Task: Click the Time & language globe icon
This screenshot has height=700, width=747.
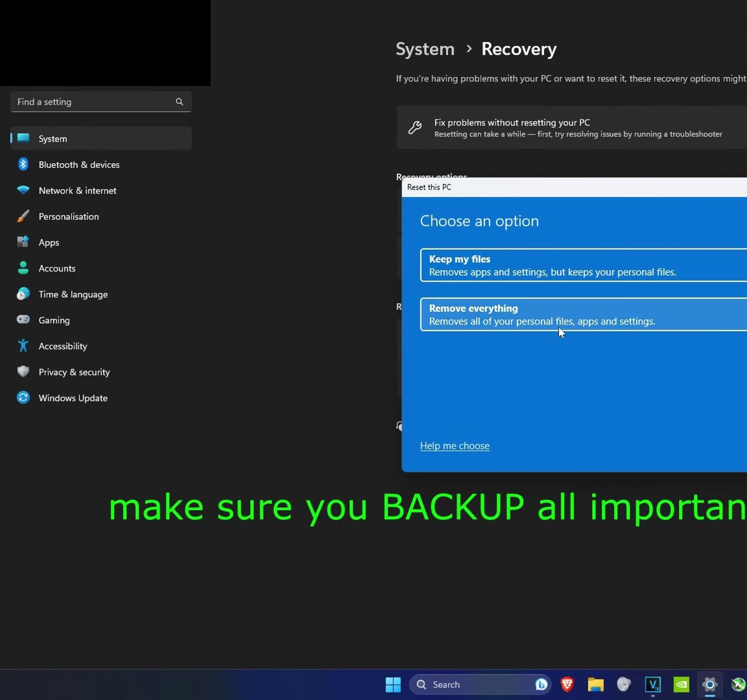Action: coord(23,294)
